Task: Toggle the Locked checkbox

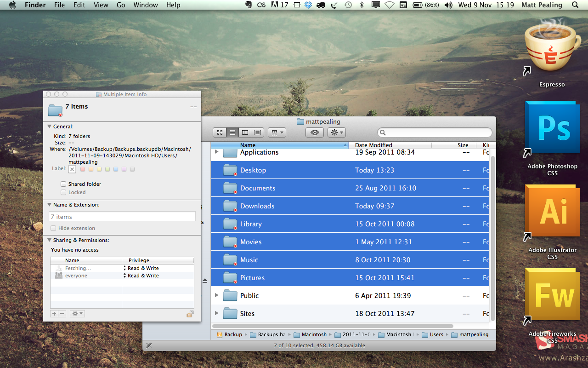Action: click(x=64, y=192)
